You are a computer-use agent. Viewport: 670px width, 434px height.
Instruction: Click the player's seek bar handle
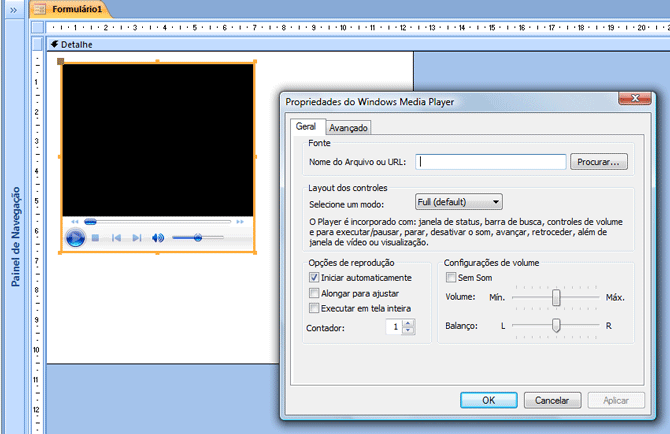[90, 222]
